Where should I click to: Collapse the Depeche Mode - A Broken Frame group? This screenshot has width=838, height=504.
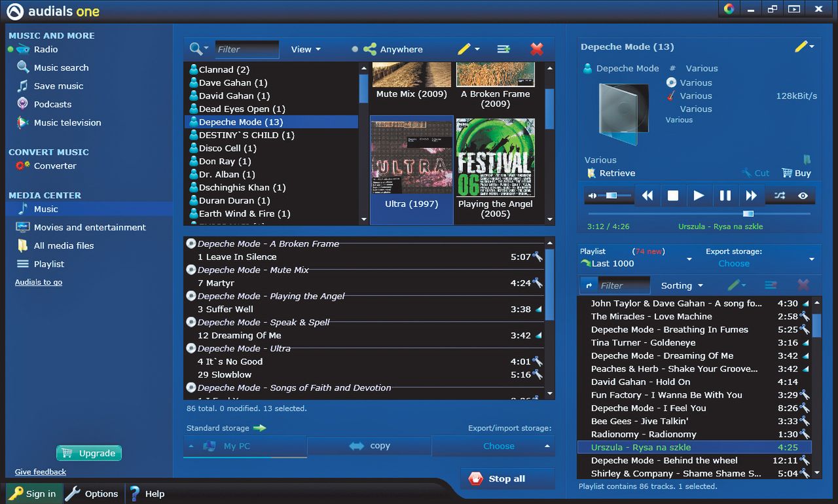point(191,243)
